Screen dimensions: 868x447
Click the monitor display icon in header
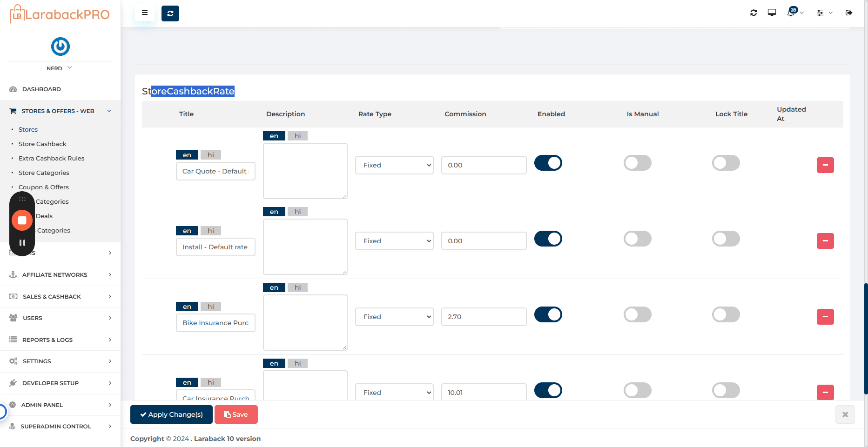[x=772, y=13]
